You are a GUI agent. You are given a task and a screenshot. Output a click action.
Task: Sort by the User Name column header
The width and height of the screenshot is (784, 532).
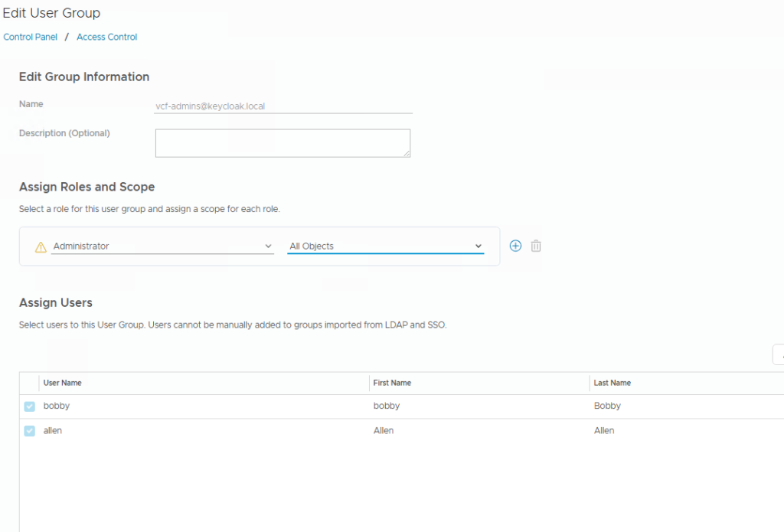tap(63, 383)
